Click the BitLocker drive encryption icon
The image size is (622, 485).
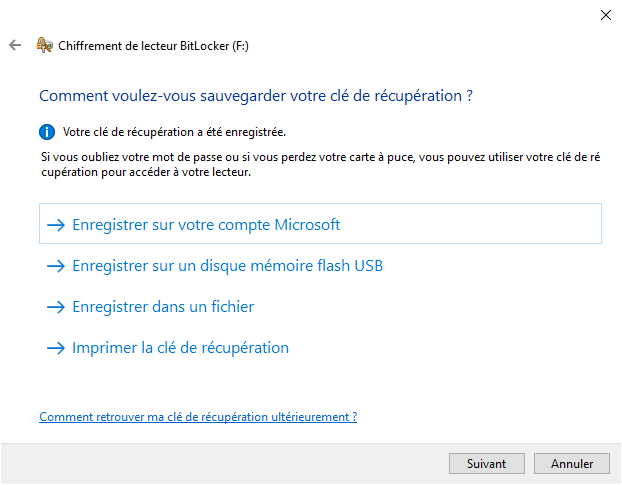pos(44,45)
